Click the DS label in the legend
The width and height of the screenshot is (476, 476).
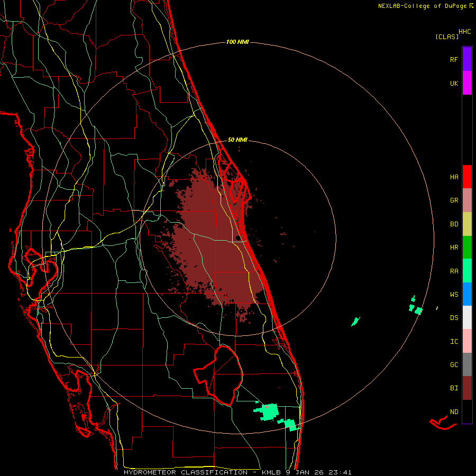(x=454, y=318)
